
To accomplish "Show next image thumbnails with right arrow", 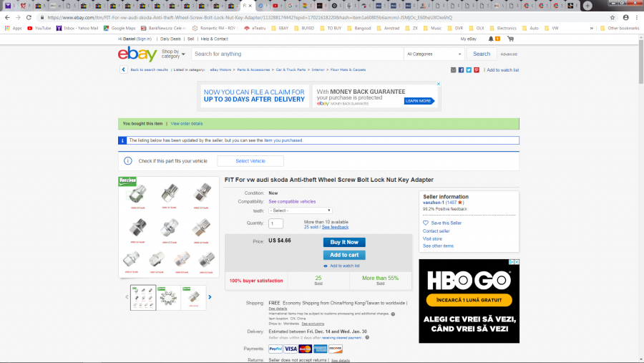I will [x=210, y=296].
